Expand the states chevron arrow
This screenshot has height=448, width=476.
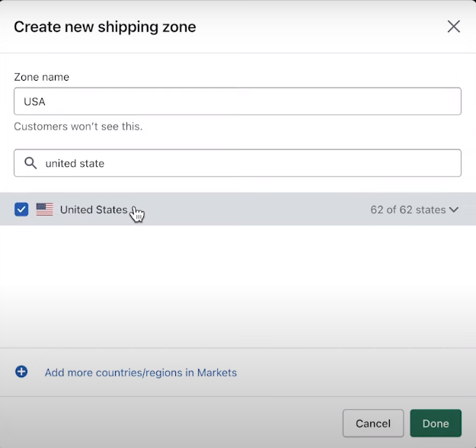pos(454,210)
